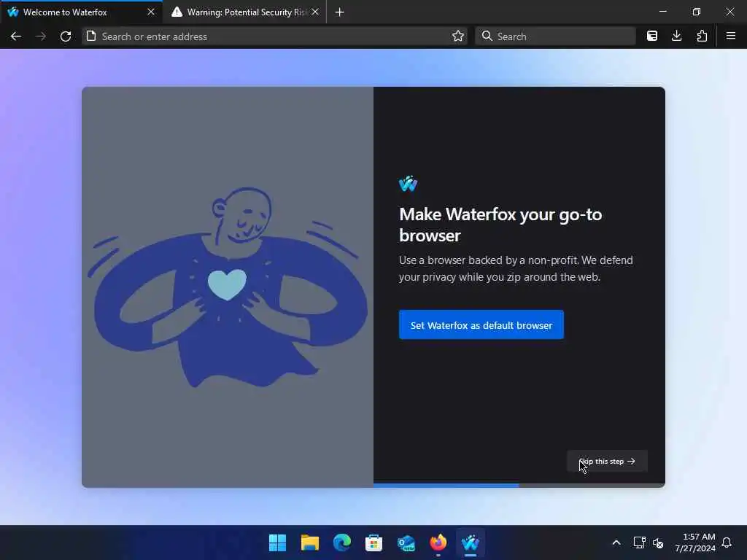Open the Extensions puzzle icon
The height and width of the screenshot is (560, 747).
702,36
